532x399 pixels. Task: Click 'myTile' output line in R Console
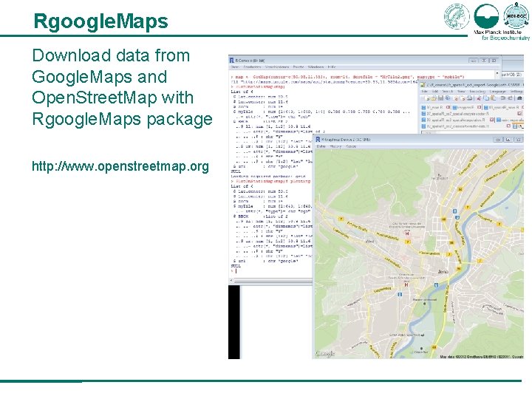(x=321, y=112)
